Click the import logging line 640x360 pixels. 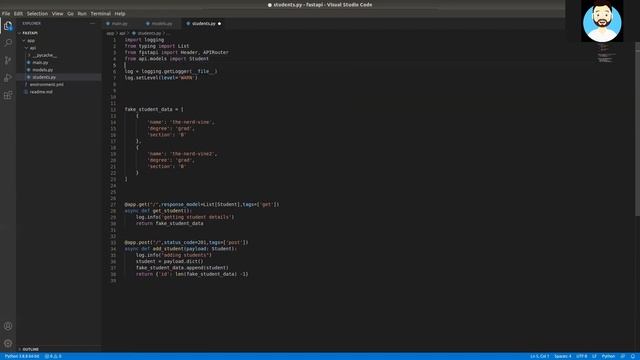[144, 40]
